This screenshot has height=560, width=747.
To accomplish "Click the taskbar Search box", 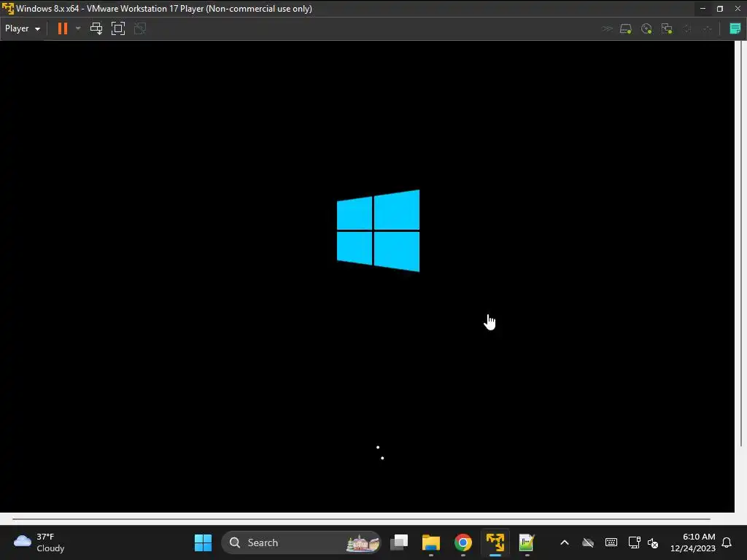I will (301, 542).
